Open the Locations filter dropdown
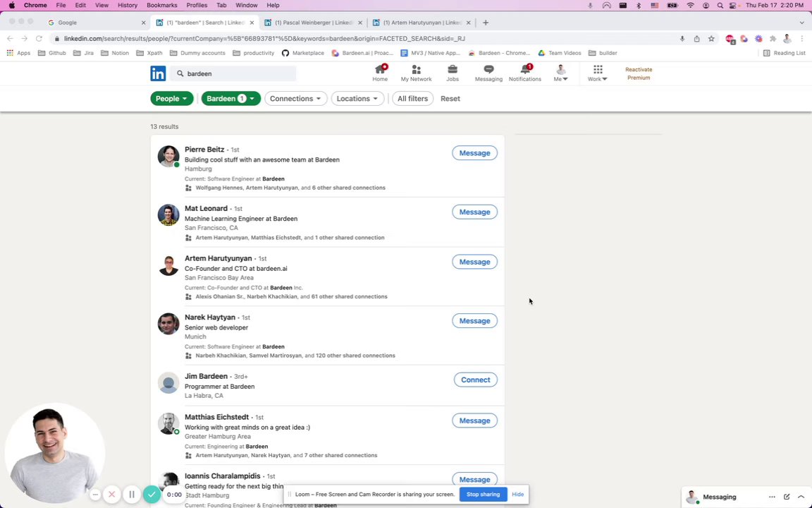The height and width of the screenshot is (508, 812). click(357, 99)
